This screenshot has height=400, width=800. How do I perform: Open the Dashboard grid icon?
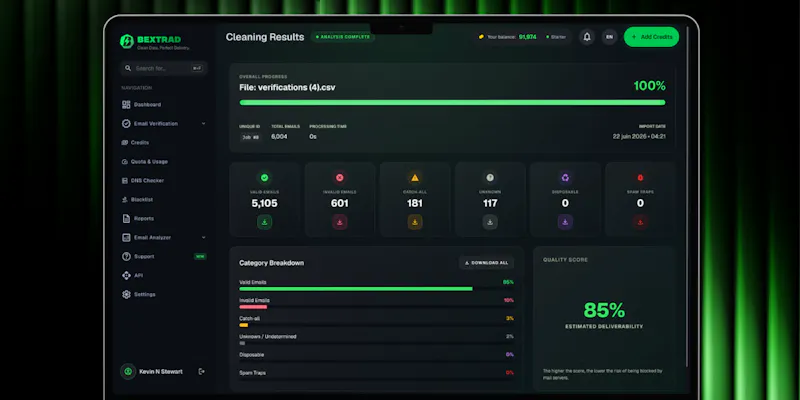(126, 105)
